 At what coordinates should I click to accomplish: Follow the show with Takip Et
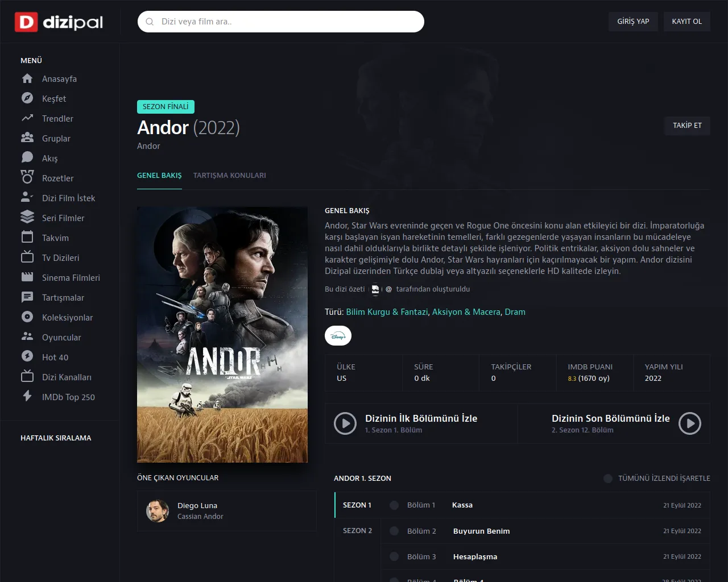(x=687, y=126)
